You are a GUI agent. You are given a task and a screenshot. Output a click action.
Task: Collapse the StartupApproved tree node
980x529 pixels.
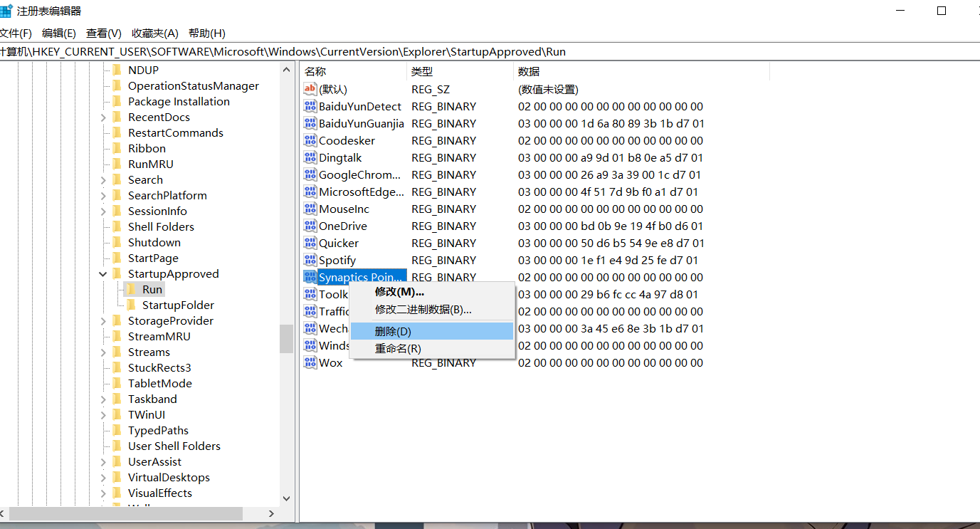pos(103,274)
